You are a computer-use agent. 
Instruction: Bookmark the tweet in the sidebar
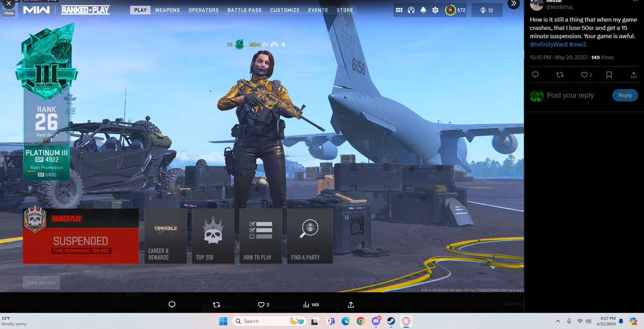click(x=609, y=75)
